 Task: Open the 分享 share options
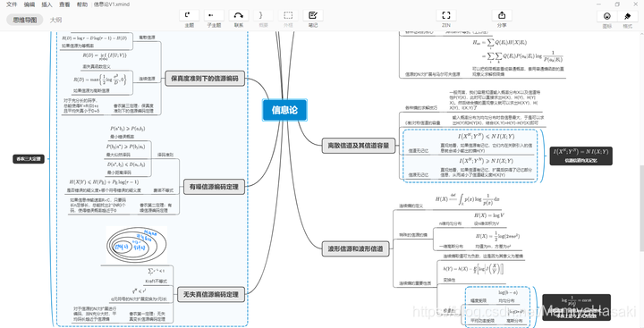pyautogui.click(x=502, y=15)
